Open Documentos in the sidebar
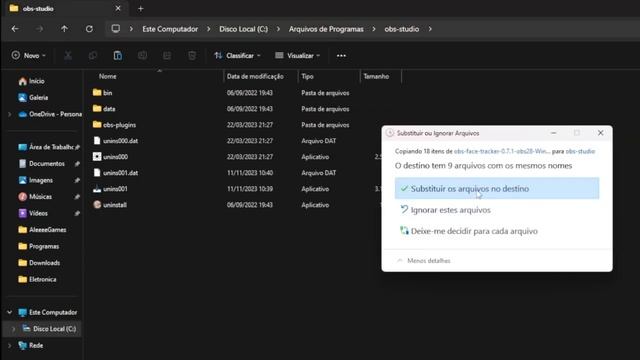Image resolution: width=640 pixels, height=360 pixels. 42,164
